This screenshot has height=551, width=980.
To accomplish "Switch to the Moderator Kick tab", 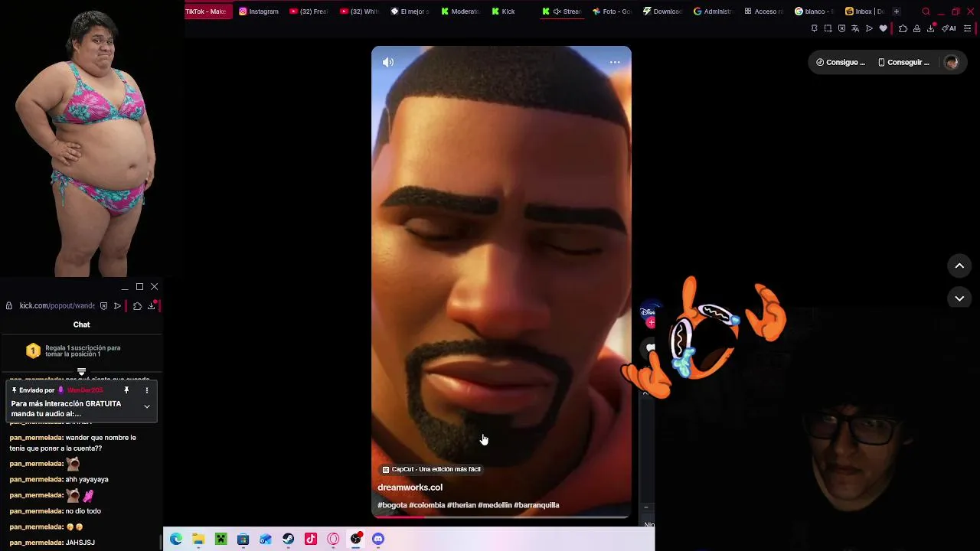I will [459, 11].
